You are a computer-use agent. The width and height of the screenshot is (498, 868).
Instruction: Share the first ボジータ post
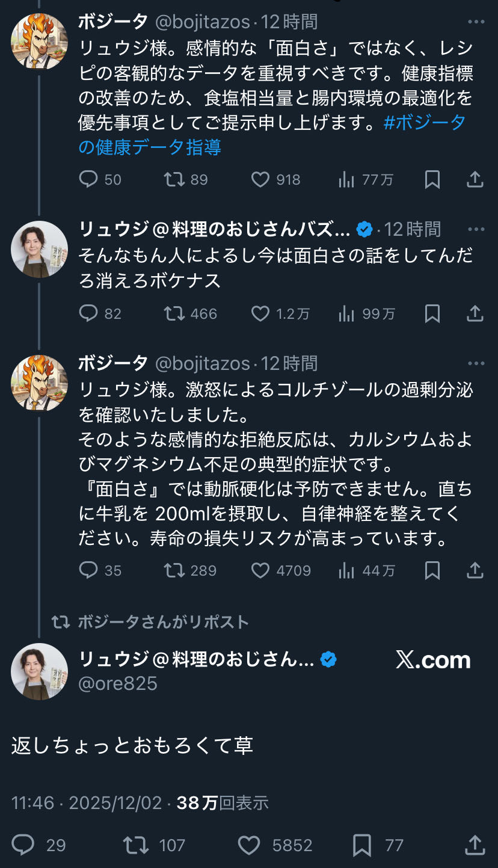[x=475, y=179]
